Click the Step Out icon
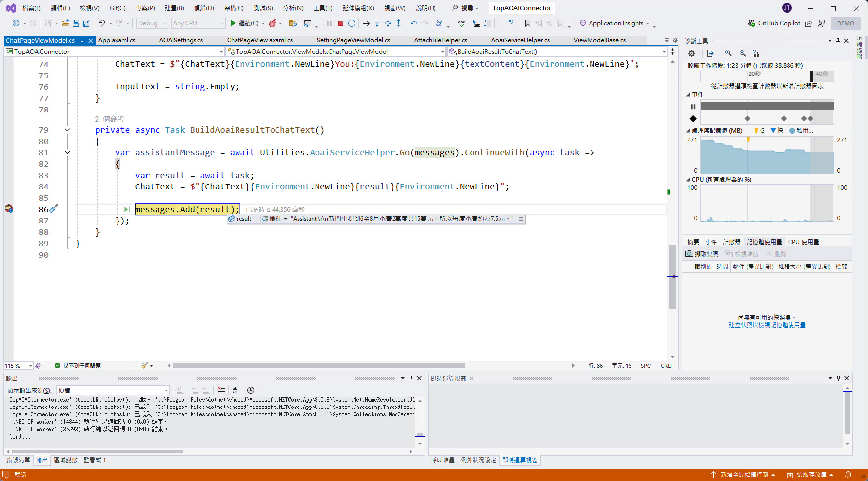 click(x=399, y=23)
